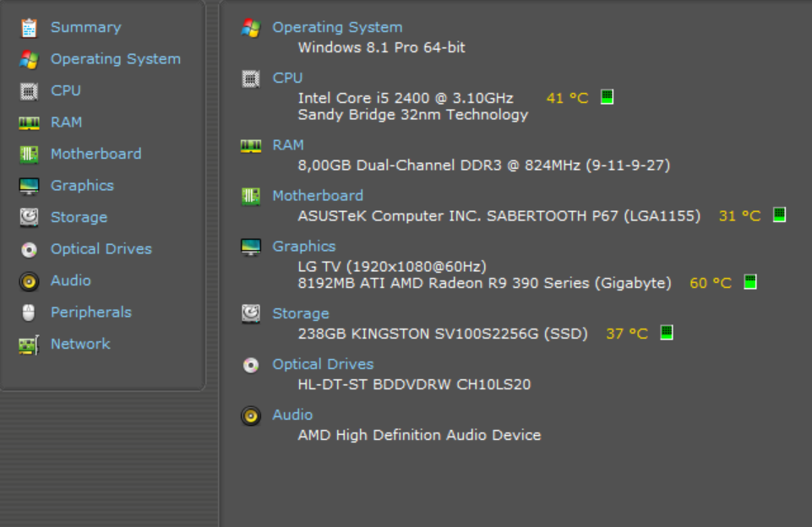Select the Operating System sidebar entry
Viewport: 812px width, 527px height.
click(x=116, y=59)
